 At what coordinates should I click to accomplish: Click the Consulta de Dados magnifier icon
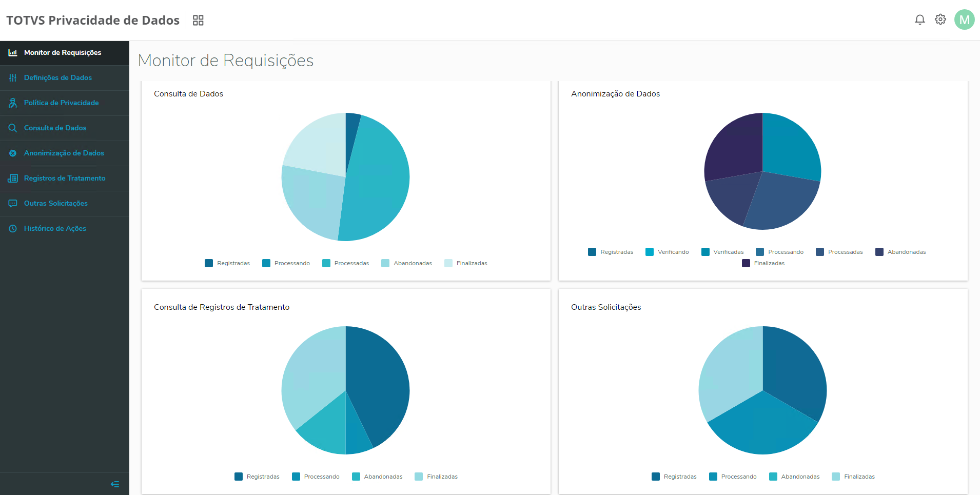(13, 128)
